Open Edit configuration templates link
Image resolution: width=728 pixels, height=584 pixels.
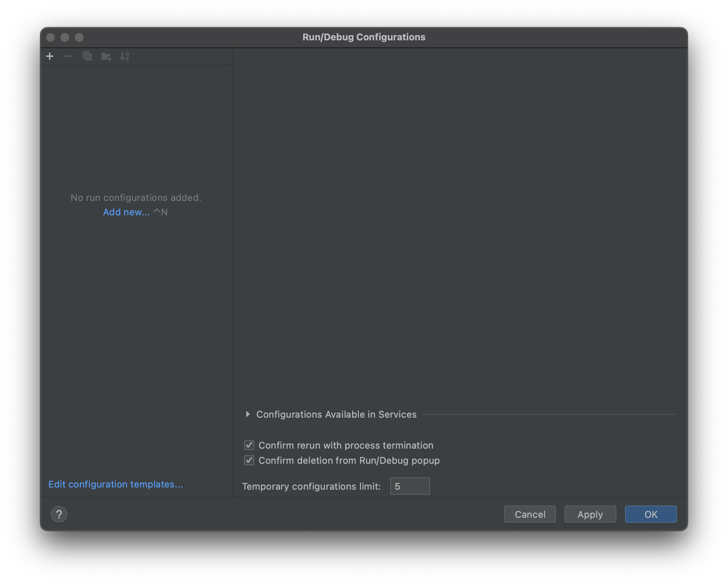(116, 484)
